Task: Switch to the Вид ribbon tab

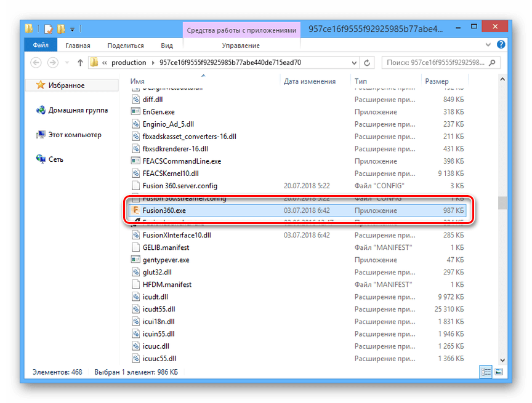Action: 167,46
